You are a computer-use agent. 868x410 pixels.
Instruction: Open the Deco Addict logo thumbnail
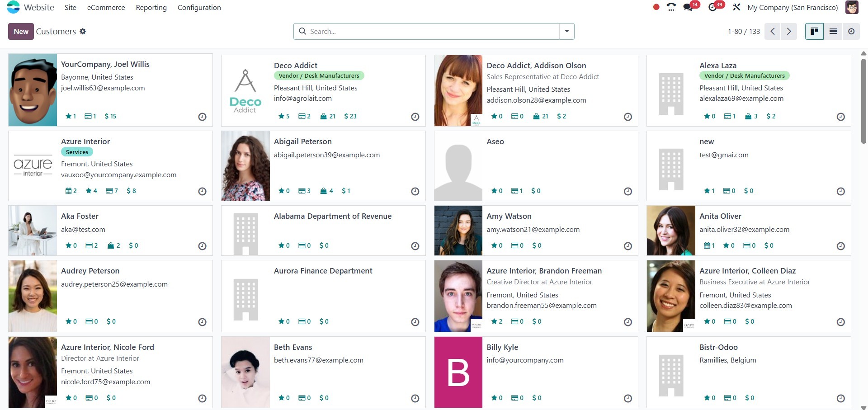point(245,91)
